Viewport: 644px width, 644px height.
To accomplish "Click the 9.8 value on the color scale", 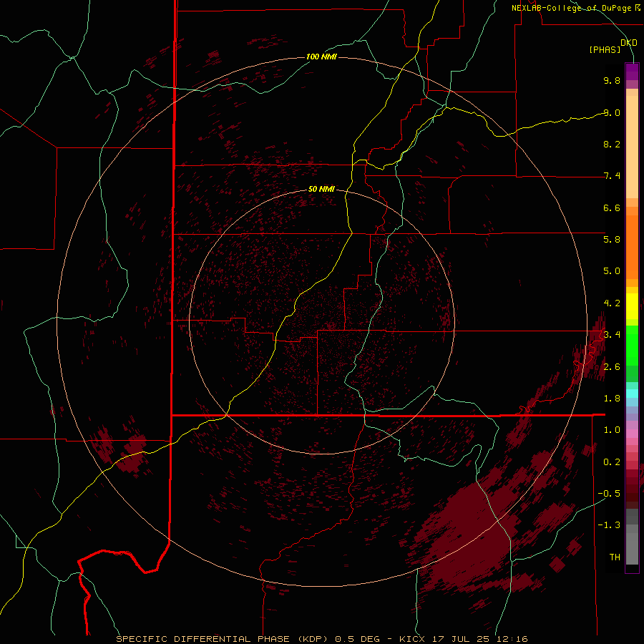I will [612, 80].
